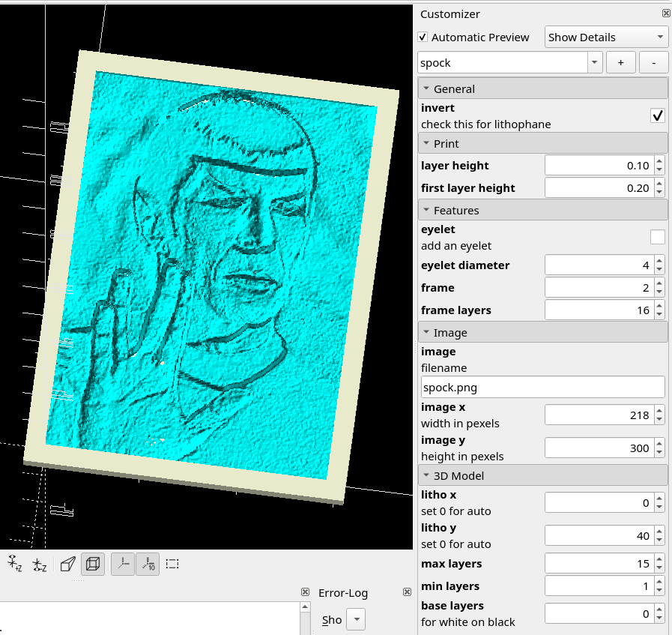
Task: Toggle the show axes icon
Action: click(123, 564)
